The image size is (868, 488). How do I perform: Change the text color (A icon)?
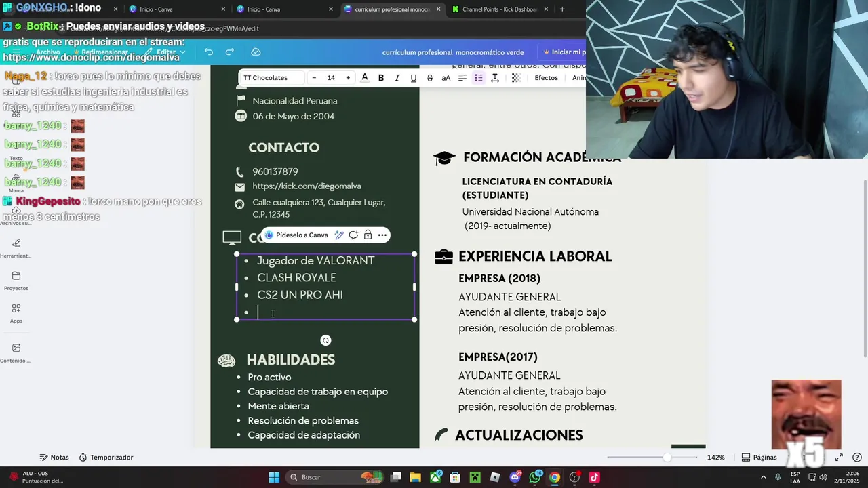tap(365, 78)
